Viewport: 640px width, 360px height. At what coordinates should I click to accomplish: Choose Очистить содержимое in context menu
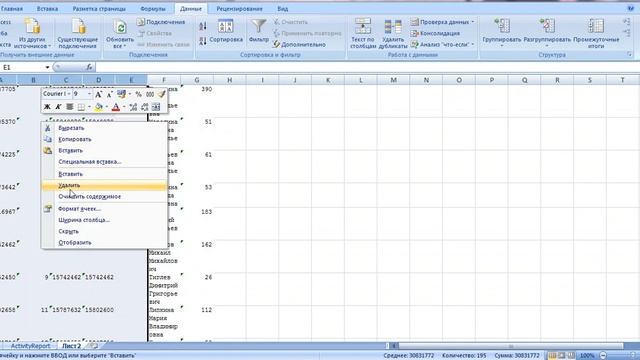click(x=104, y=197)
